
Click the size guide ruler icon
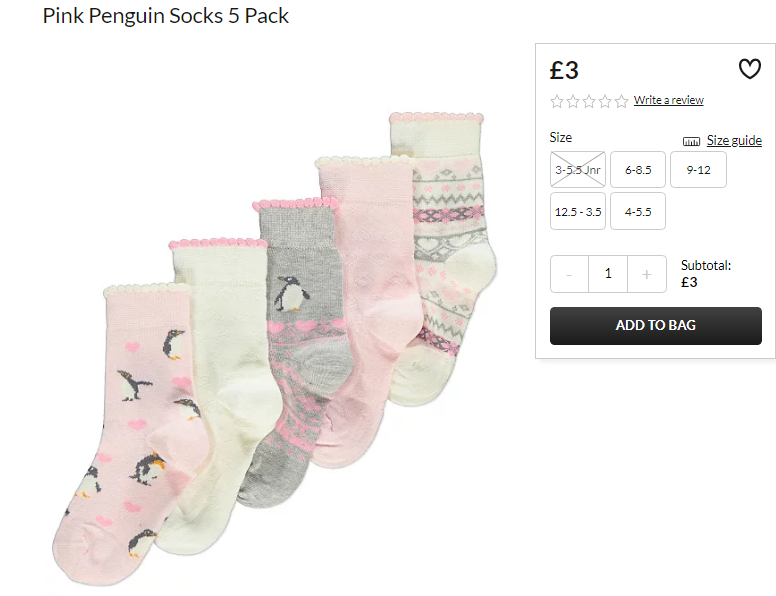click(691, 142)
